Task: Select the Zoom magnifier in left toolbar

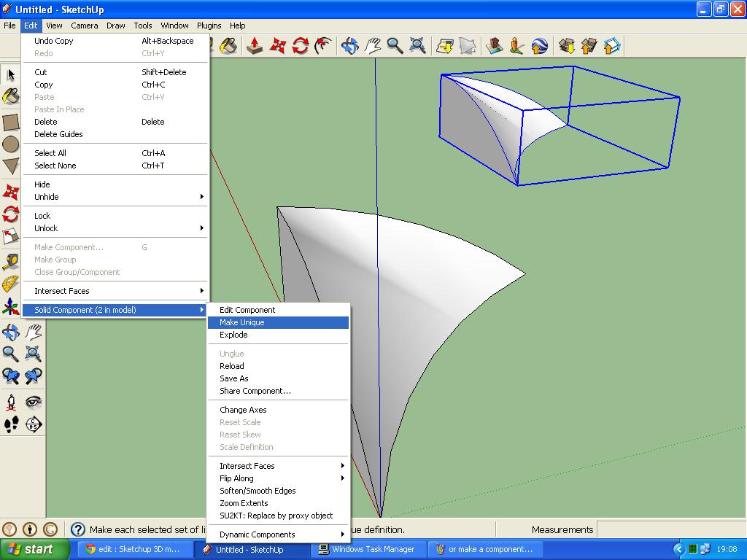Action: 10,354
